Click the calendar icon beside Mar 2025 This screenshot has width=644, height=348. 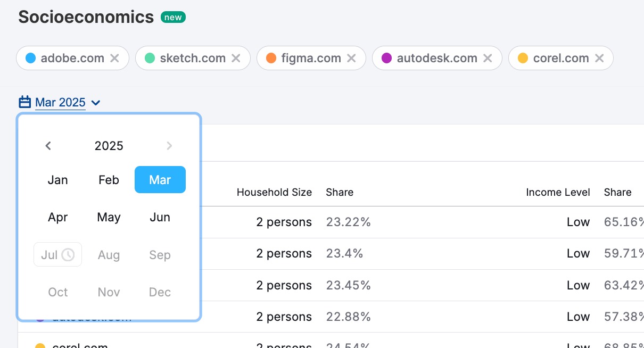coord(25,102)
